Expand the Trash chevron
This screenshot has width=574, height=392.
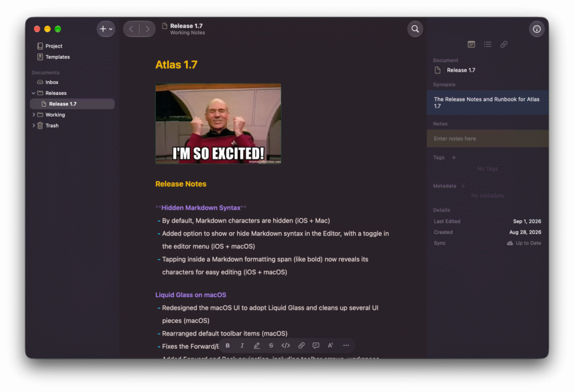click(33, 125)
